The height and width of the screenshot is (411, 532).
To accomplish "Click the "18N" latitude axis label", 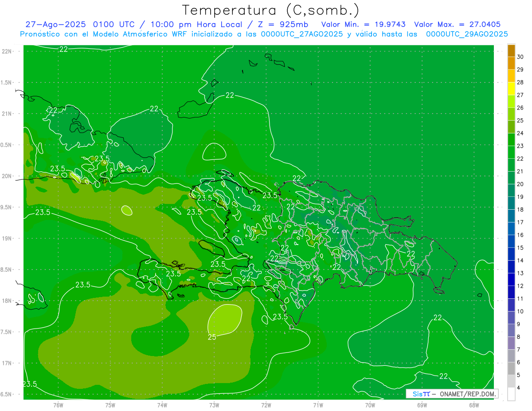I will 7,301.
